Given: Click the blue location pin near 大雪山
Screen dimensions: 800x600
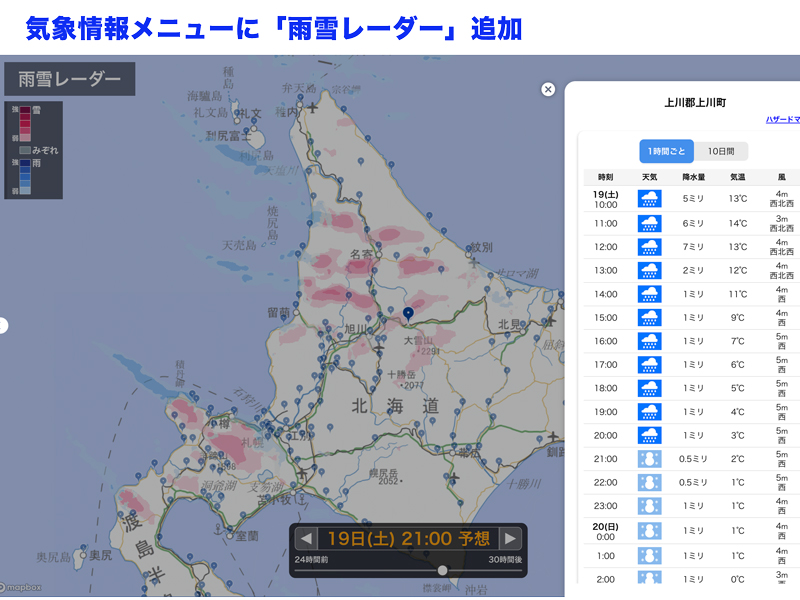Looking at the screenshot, I should click(408, 315).
